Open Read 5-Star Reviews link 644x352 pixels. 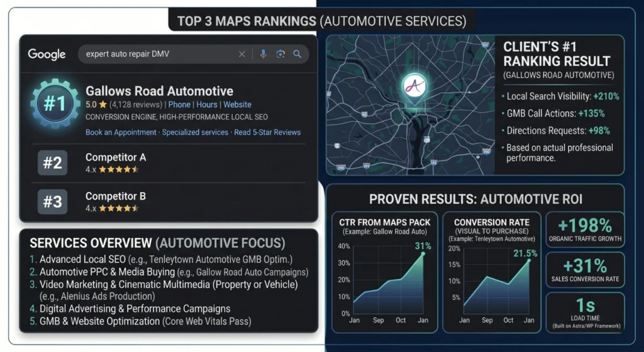click(x=267, y=132)
